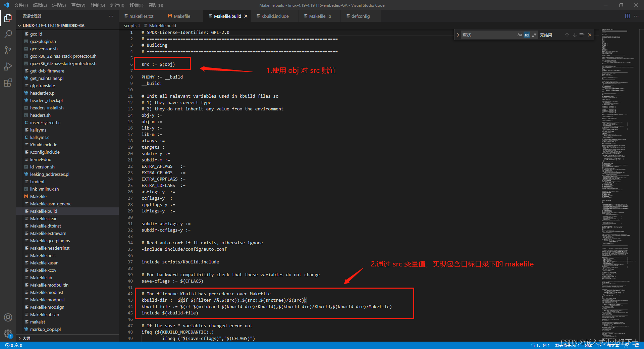
Task: Open the 文件(F) menu
Action: coord(21,5)
